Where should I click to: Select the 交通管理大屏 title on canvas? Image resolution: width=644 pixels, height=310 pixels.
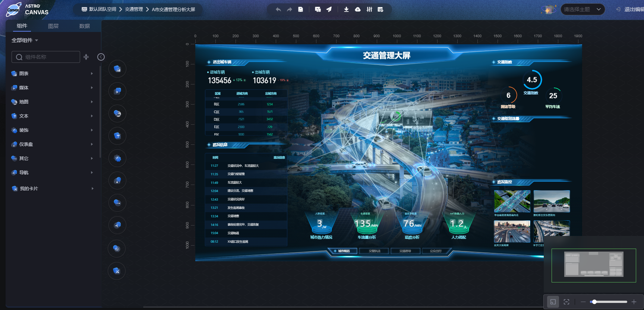pos(386,55)
